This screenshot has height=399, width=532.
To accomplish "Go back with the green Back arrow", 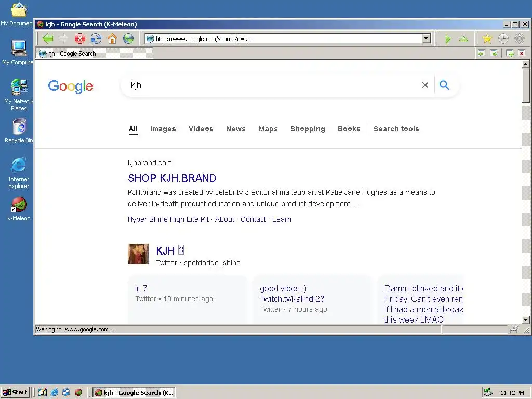I will click(x=48, y=38).
